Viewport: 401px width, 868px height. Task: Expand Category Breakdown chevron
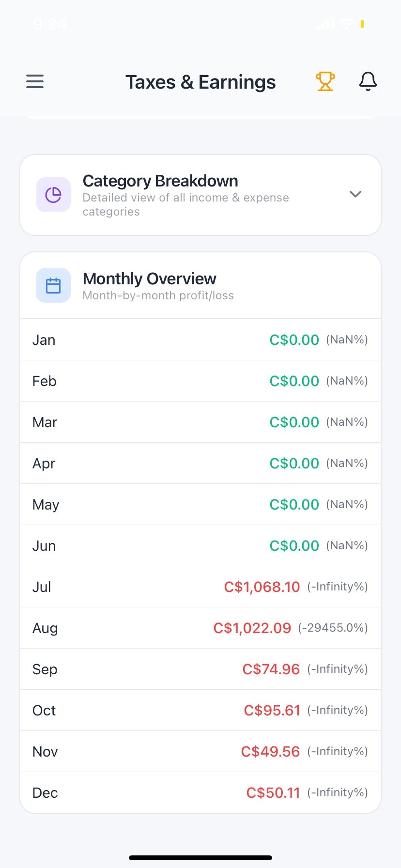tap(355, 194)
